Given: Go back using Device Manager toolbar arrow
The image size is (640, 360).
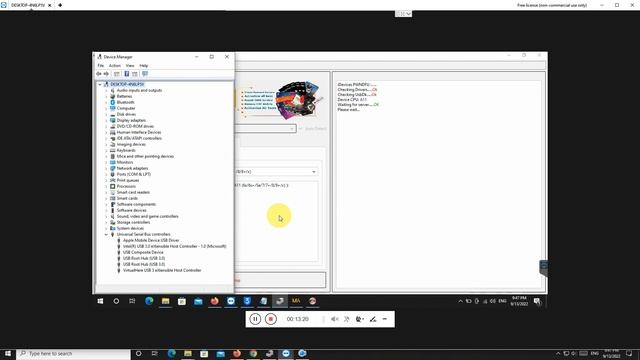Looking at the screenshot, I should (98, 74).
